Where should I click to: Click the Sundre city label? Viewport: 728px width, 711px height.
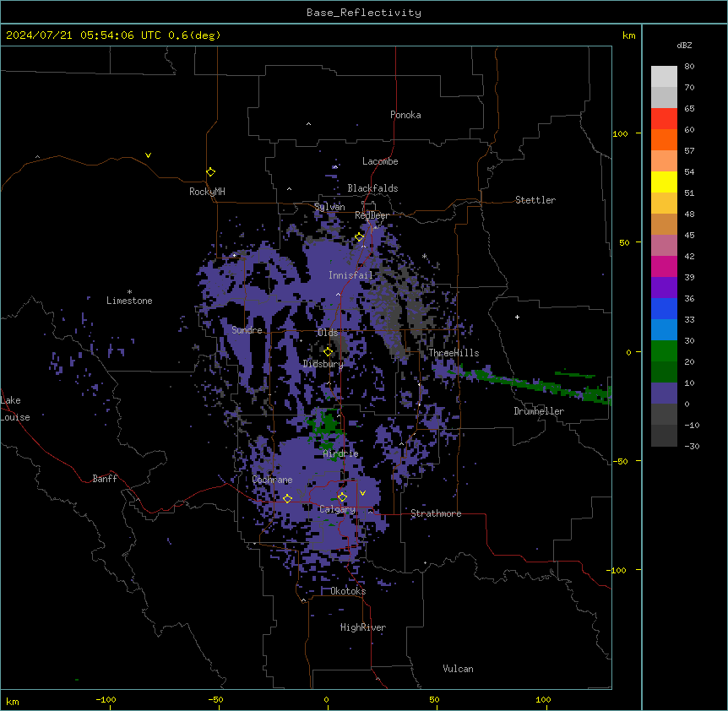[247, 330]
